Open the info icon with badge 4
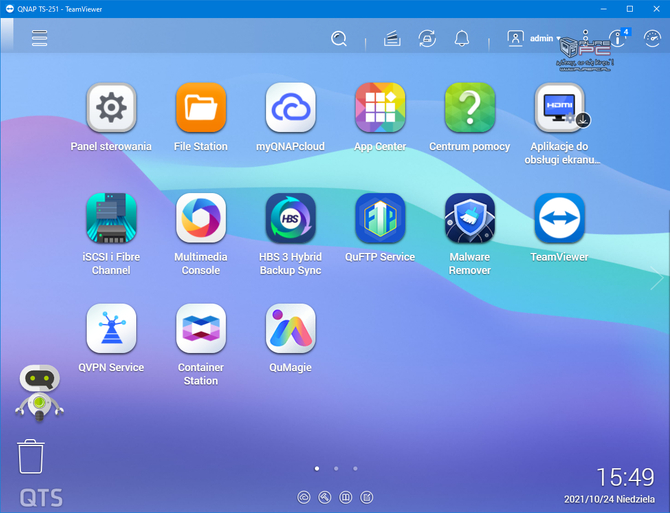Image resolution: width=670 pixels, height=513 pixels. (618, 38)
